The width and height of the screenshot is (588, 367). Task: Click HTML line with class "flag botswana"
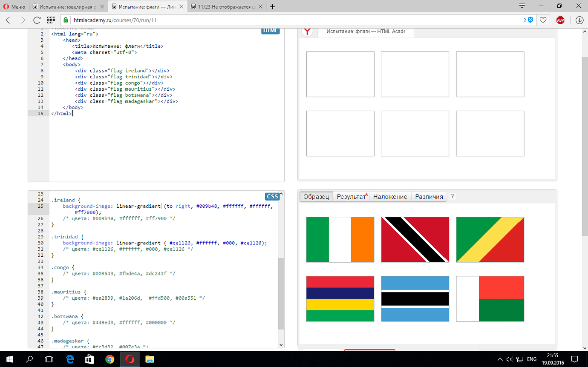pos(124,95)
